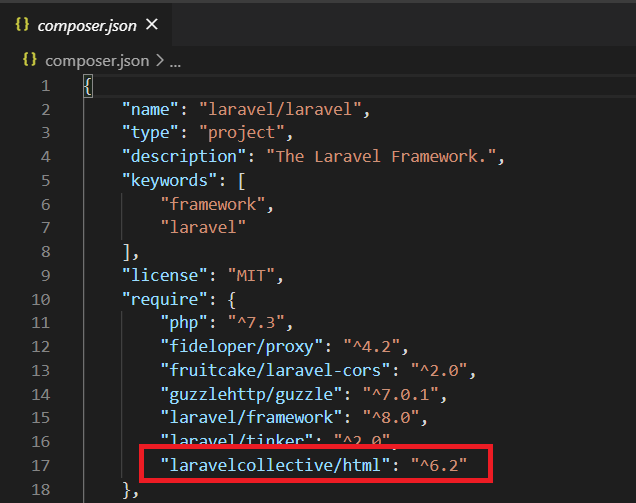The image size is (636, 503).
Task: Click the opening brace on line 1
Action: (x=88, y=84)
